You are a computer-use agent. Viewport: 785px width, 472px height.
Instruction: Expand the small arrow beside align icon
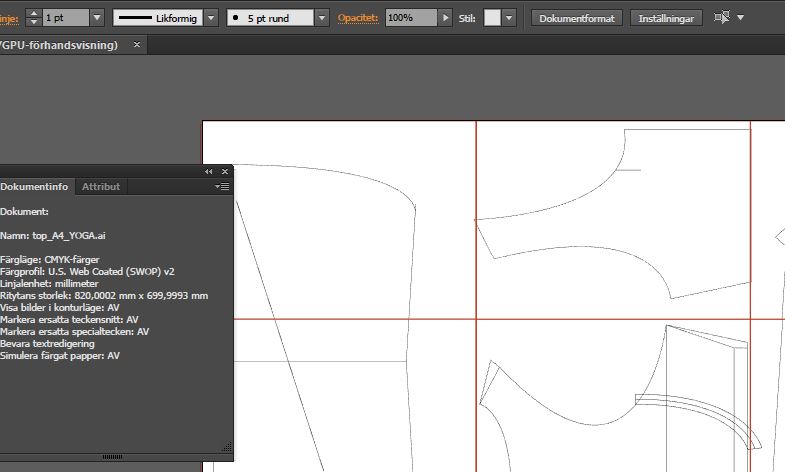741,18
